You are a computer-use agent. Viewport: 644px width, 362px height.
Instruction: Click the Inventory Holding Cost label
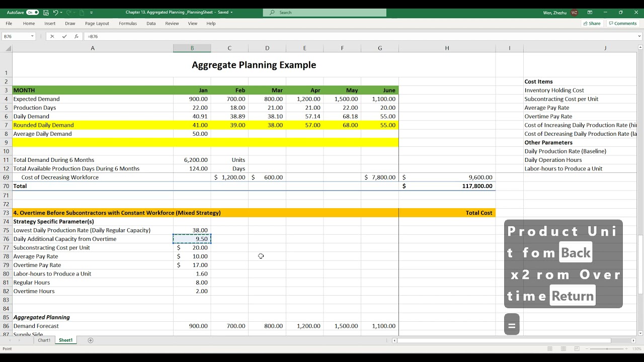554,90
